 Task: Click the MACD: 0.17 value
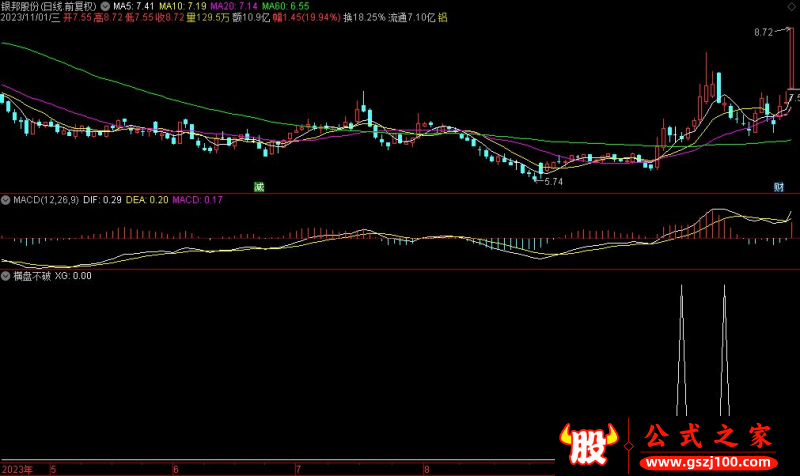[x=197, y=200]
